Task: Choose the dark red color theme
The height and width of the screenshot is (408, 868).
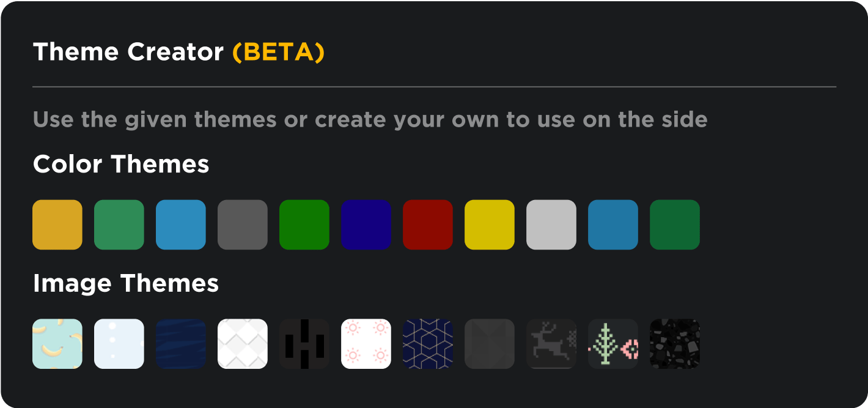Action: tap(428, 224)
